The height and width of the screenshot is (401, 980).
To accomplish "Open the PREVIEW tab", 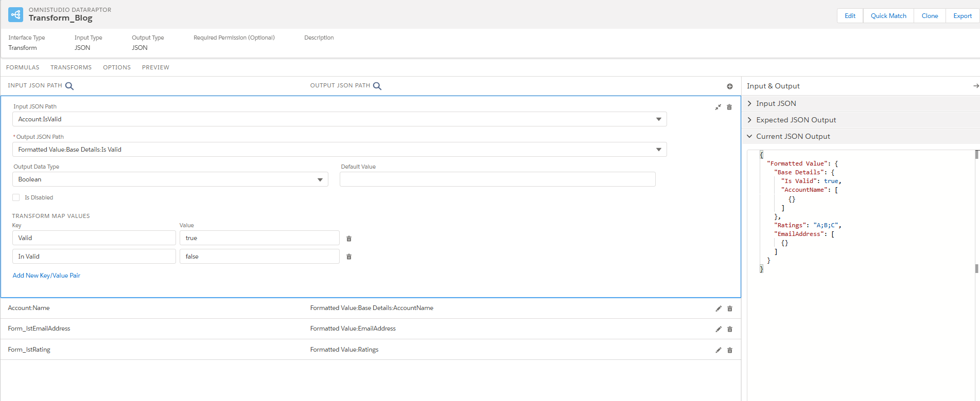I will (155, 67).
